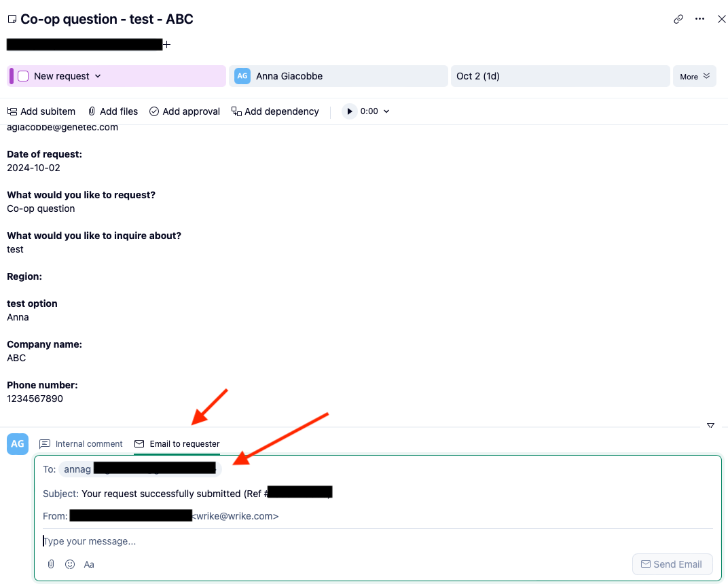This screenshot has height=586, width=728.
Task: Click the Co-op question answer text
Action: (41, 208)
